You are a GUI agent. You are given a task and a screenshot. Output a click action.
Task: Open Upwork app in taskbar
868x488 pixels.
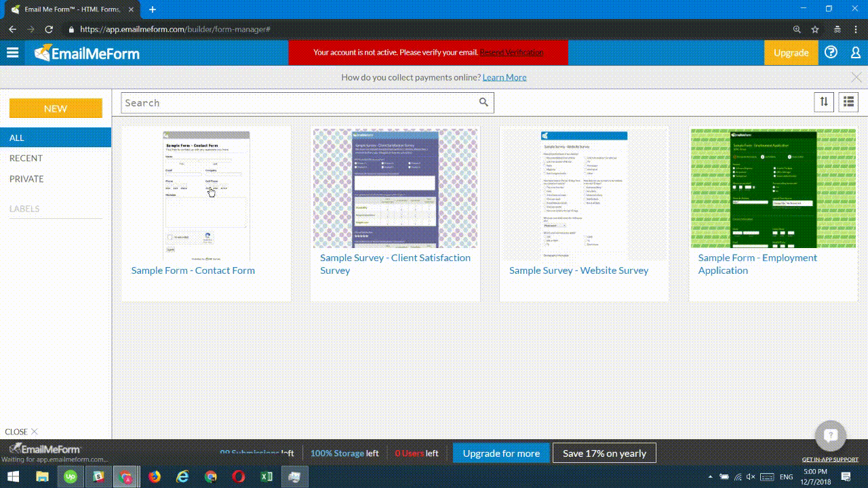[x=70, y=476]
